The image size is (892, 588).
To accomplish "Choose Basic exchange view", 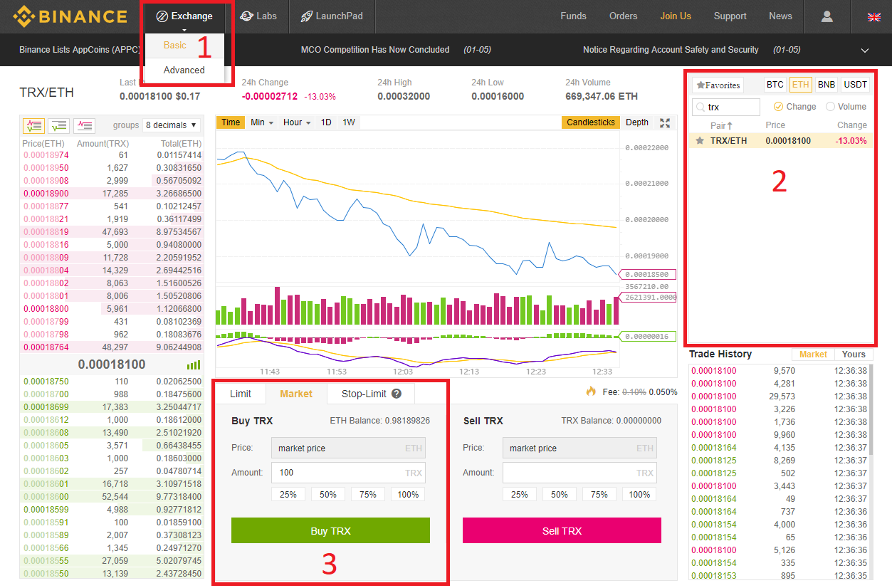I will point(175,45).
